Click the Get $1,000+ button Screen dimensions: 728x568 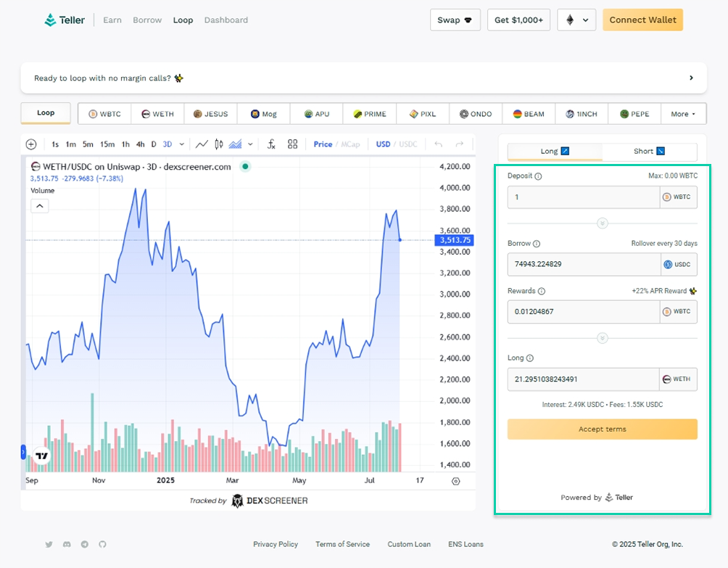point(518,20)
